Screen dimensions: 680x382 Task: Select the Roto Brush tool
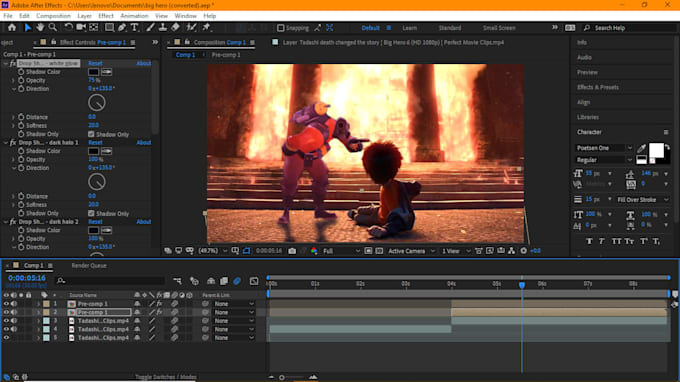click(x=191, y=28)
